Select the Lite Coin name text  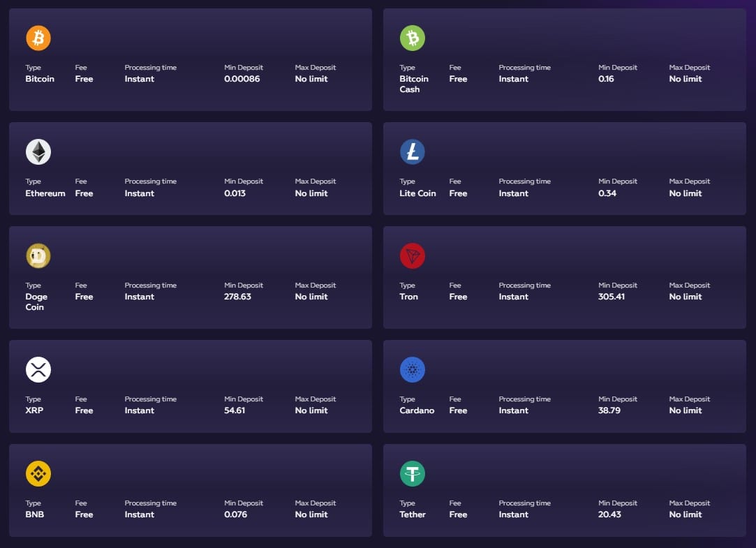tap(417, 193)
